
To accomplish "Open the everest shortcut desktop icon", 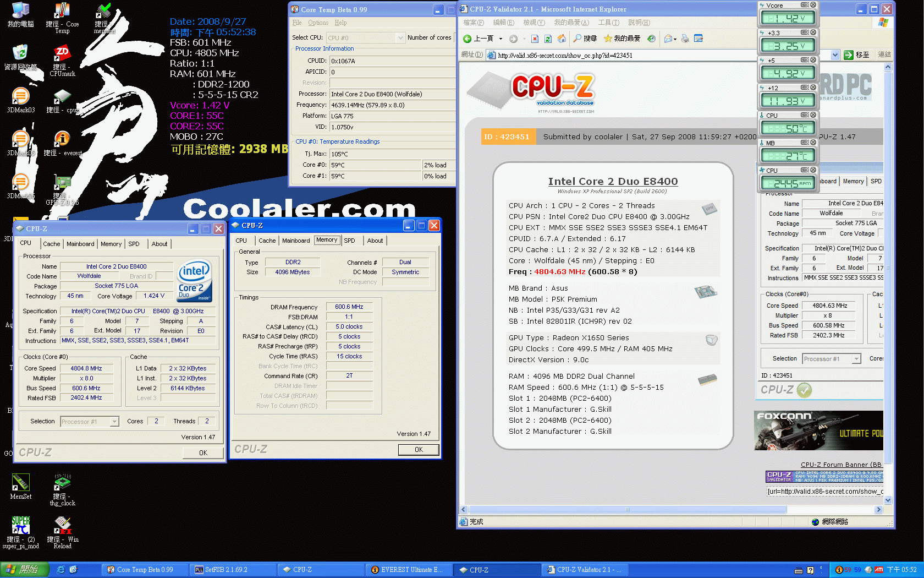I will 62,144.
